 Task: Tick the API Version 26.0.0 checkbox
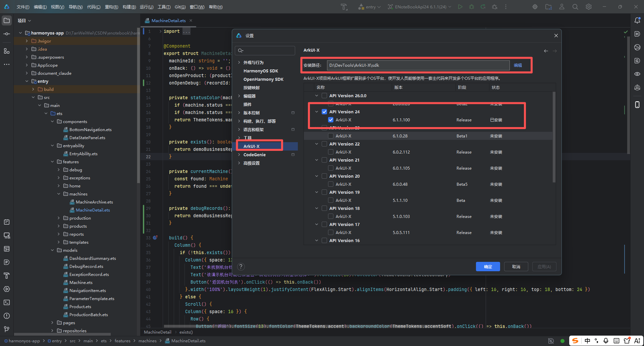[x=324, y=96]
